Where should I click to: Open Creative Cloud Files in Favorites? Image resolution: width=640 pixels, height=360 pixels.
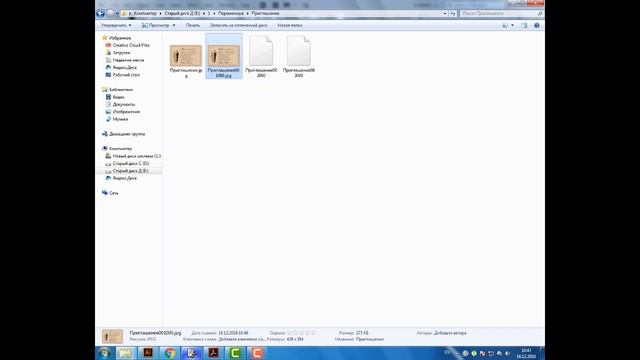pos(131,45)
